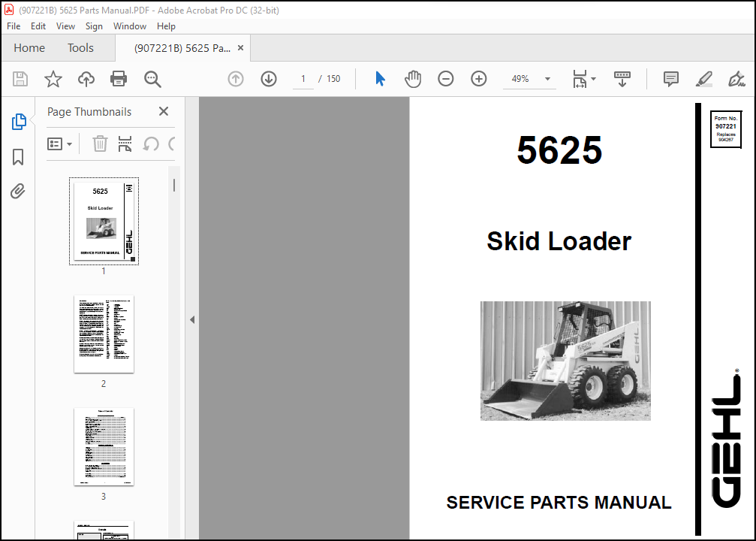The width and height of the screenshot is (756, 541).
Task: Activate the Hand pan tool
Action: pyautogui.click(x=413, y=79)
